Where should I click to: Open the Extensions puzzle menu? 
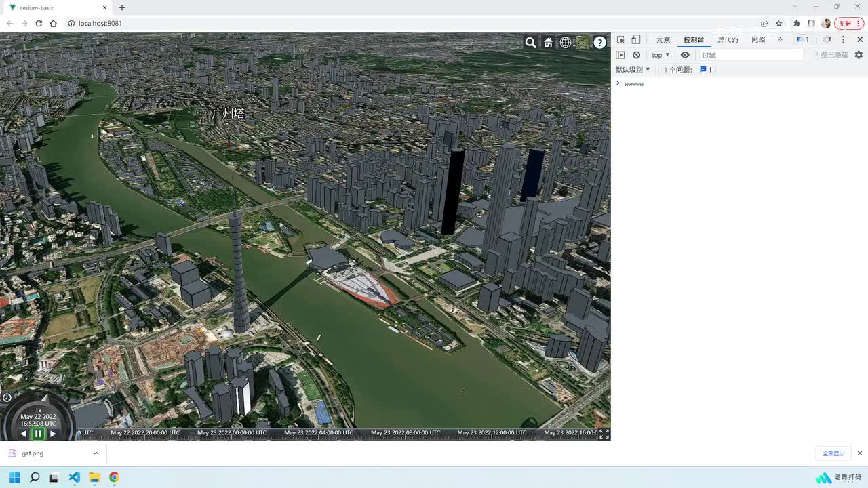[x=797, y=23]
